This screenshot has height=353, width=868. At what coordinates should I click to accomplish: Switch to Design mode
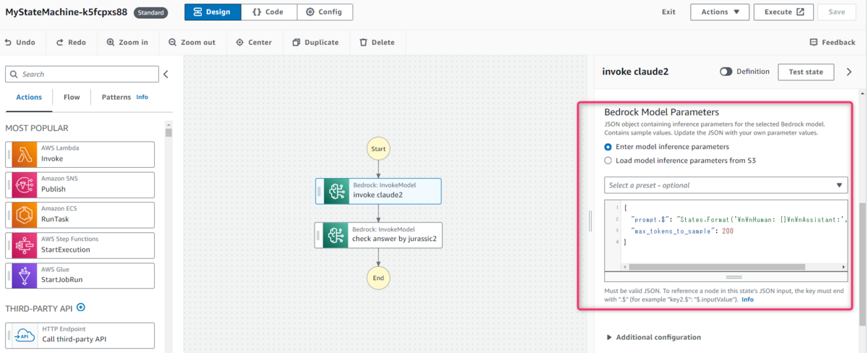click(x=213, y=12)
